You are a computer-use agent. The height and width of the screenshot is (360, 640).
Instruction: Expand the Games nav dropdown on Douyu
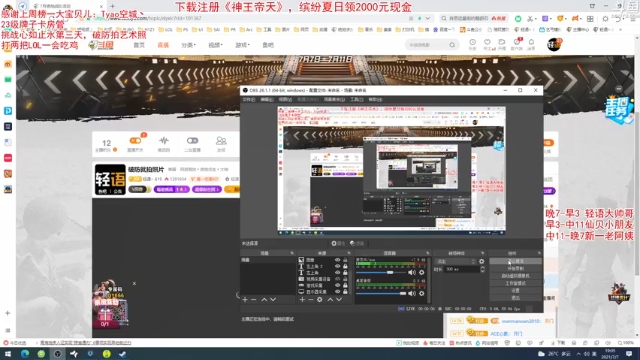pos(242,45)
